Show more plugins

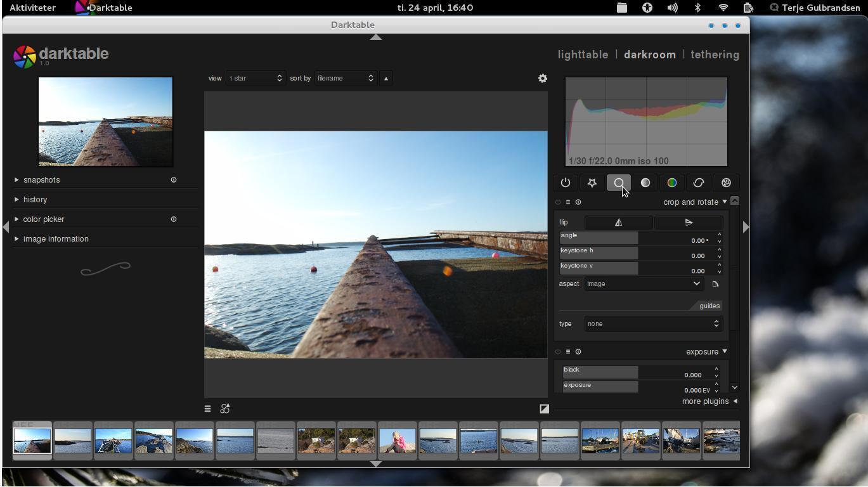[x=704, y=401]
